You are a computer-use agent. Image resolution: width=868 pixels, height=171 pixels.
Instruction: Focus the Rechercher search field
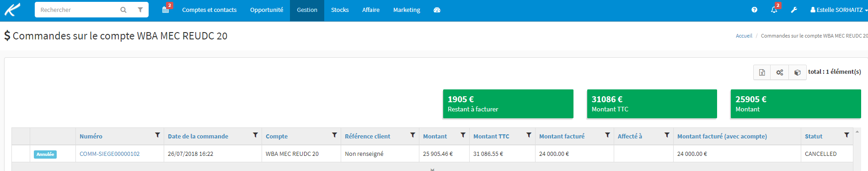[x=78, y=10]
